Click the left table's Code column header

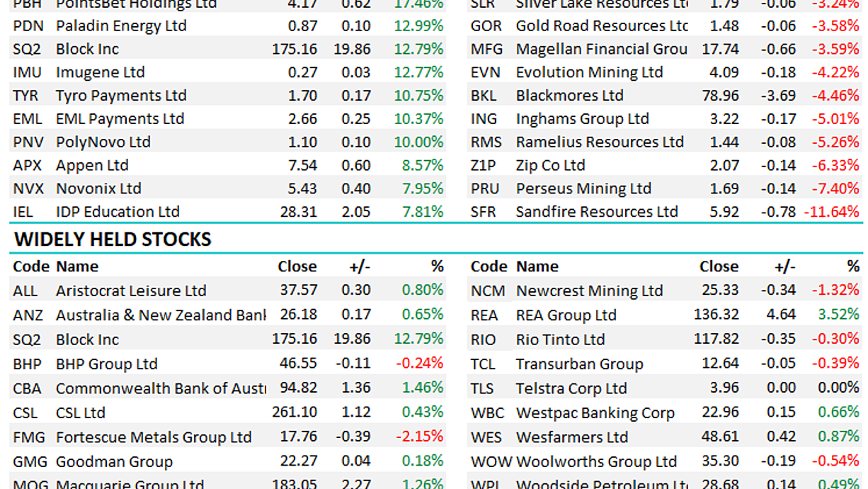pyautogui.click(x=31, y=266)
